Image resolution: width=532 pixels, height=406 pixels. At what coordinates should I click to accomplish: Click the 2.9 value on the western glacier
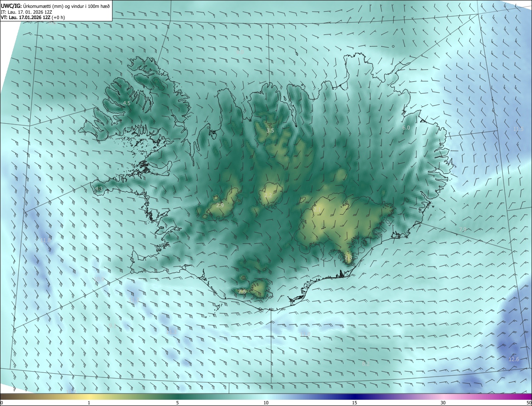click(x=220, y=205)
